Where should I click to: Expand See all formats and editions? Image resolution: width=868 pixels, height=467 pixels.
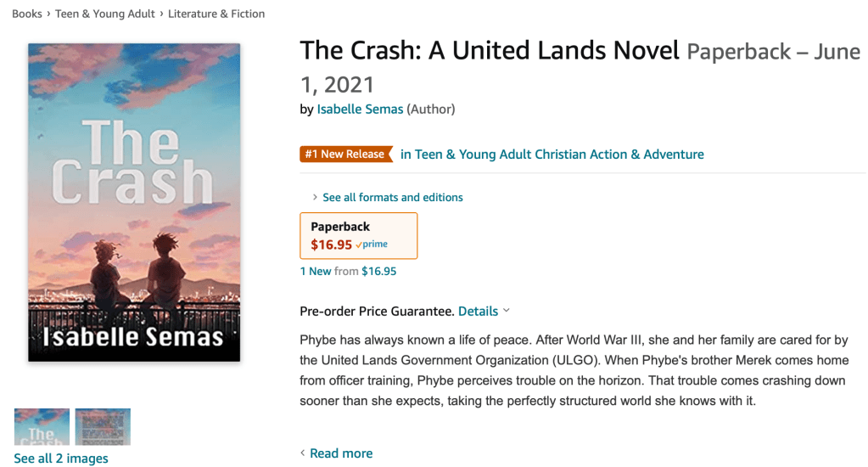[393, 197]
